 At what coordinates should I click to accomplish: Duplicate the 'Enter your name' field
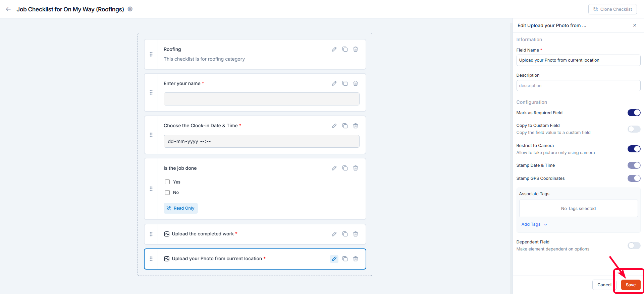[345, 83]
